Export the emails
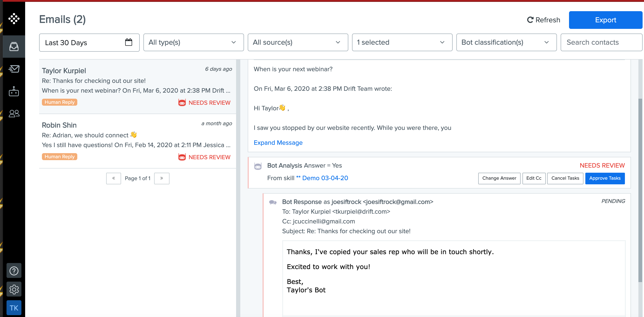The width and height of the screenshot is (644, 317). [606, 20]
